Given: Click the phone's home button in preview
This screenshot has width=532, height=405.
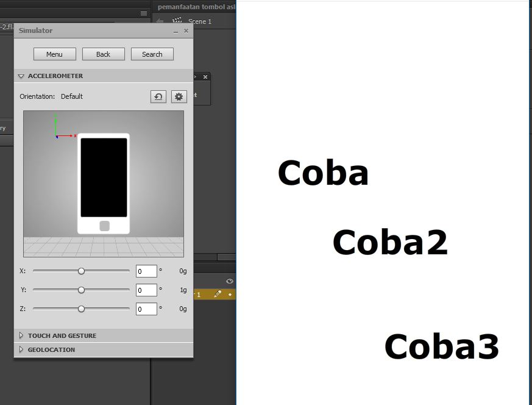Looking at the screenshot, I should coord(104,226).
